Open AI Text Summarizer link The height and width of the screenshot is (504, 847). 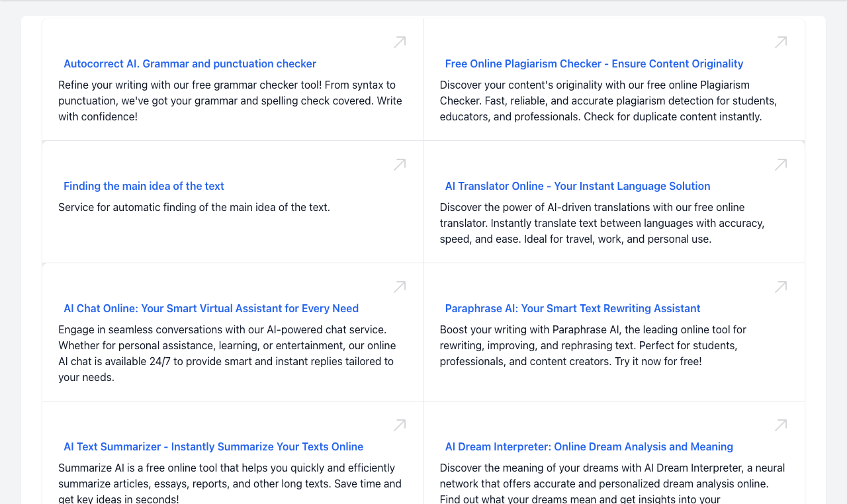point(213,447)
